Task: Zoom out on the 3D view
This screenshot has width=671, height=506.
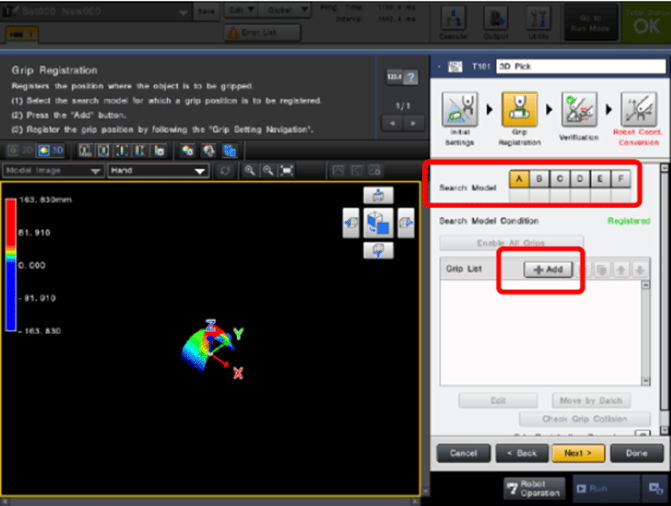Action: 267,171
